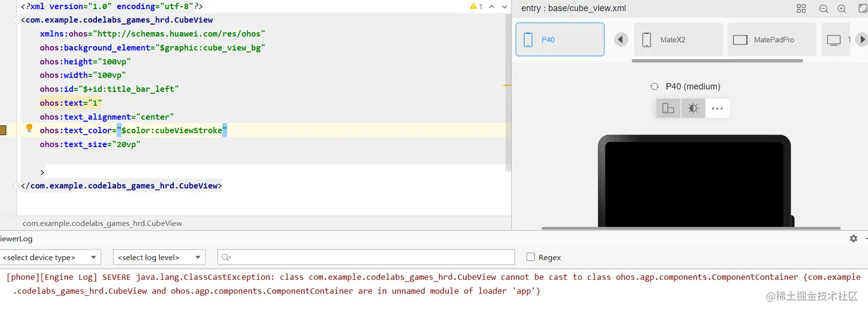
Task: Select the MateX2 device profile
Action: [x=679, y=40]
